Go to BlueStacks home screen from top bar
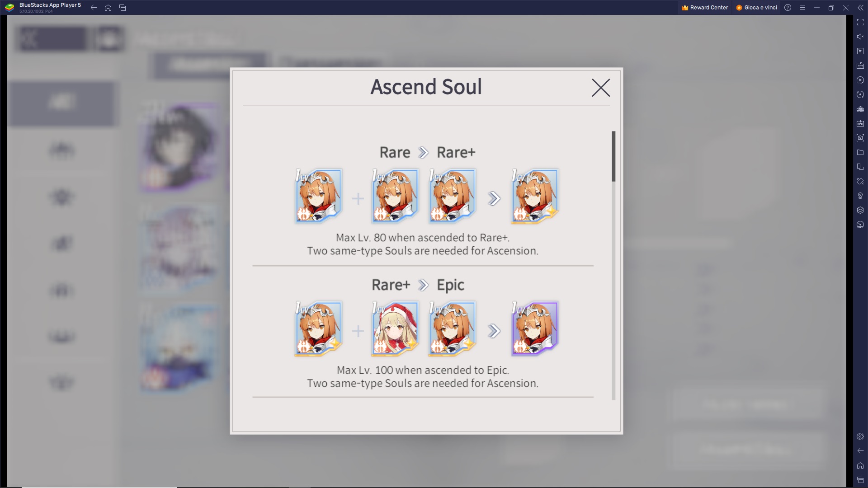868x488 pixels. (108, 7)
